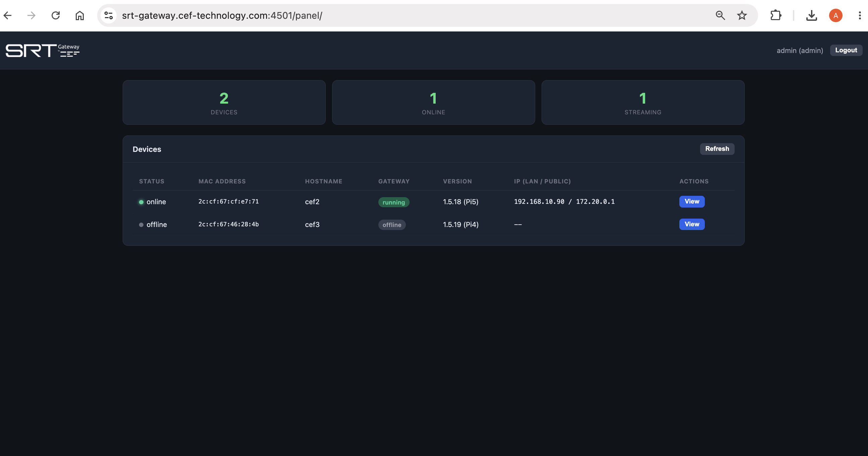This screenshot has height=456, width=868.
Task: Click the green online status dot
Action: (x=141, y=202)
